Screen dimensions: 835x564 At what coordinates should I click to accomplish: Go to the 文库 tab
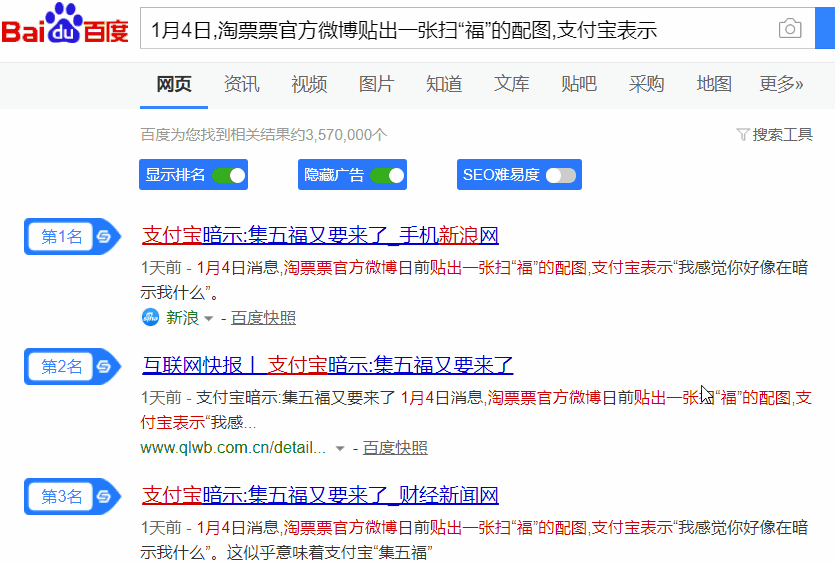(511, 84)
